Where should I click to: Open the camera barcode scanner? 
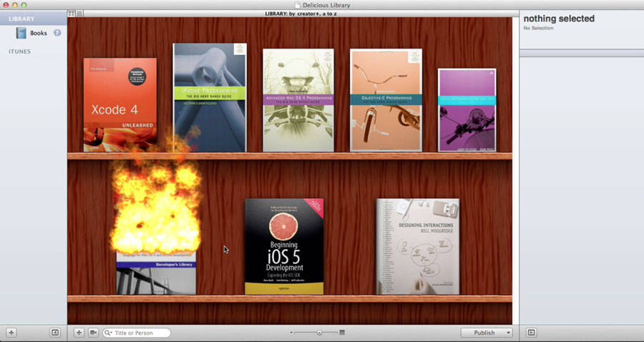click(x=93, y=333)
